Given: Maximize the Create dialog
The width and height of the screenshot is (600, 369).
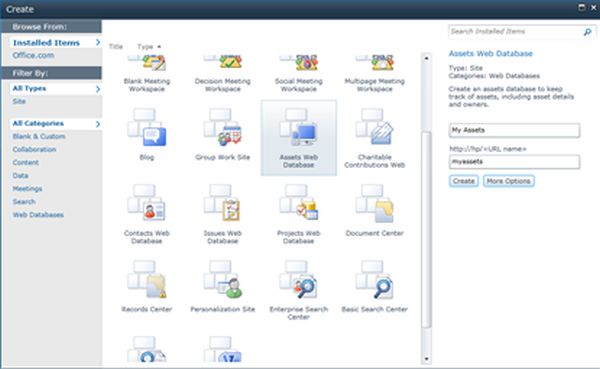Looking at the screenshot, I should pyautogui.click(x=582, y=7).
